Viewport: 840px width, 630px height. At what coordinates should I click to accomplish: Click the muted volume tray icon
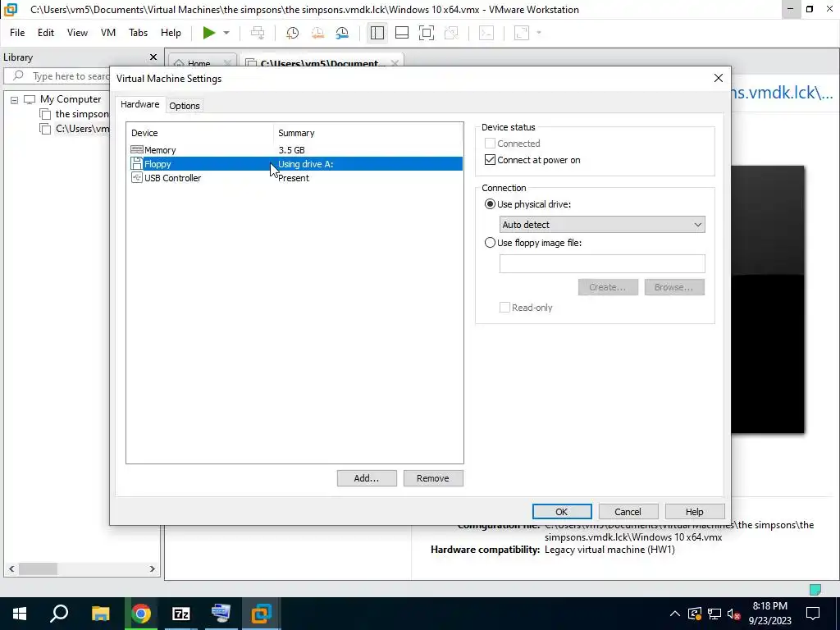[734, 614]
